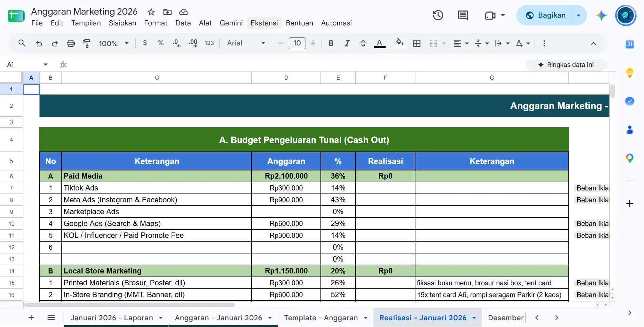Click the redo icon in the toolbar
Image resolution: width=644 pixels, height=327 pixels.
click(x=55, y=43)
